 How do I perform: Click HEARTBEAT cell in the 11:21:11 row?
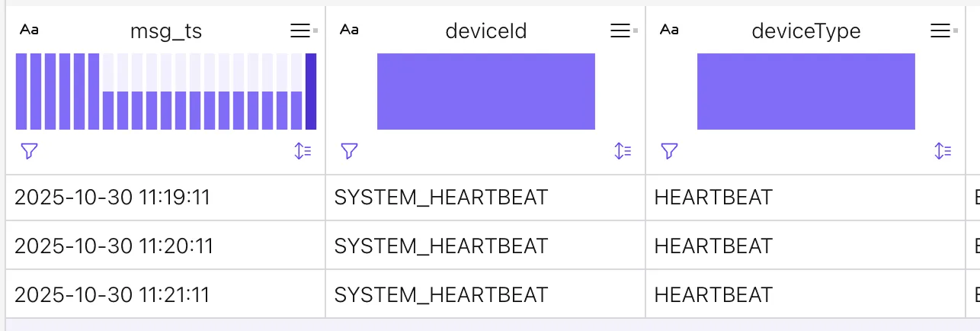point(713,294)
